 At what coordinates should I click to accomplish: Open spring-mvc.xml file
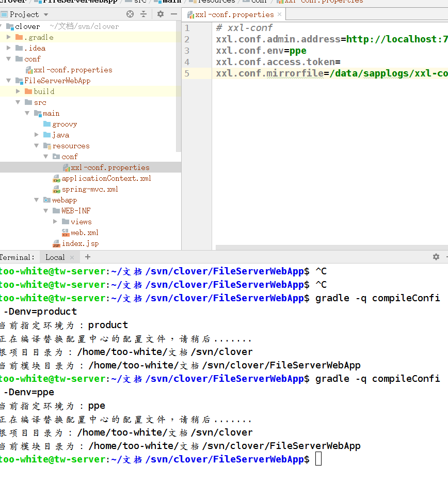pyautogui.click(x=90, y=189)
